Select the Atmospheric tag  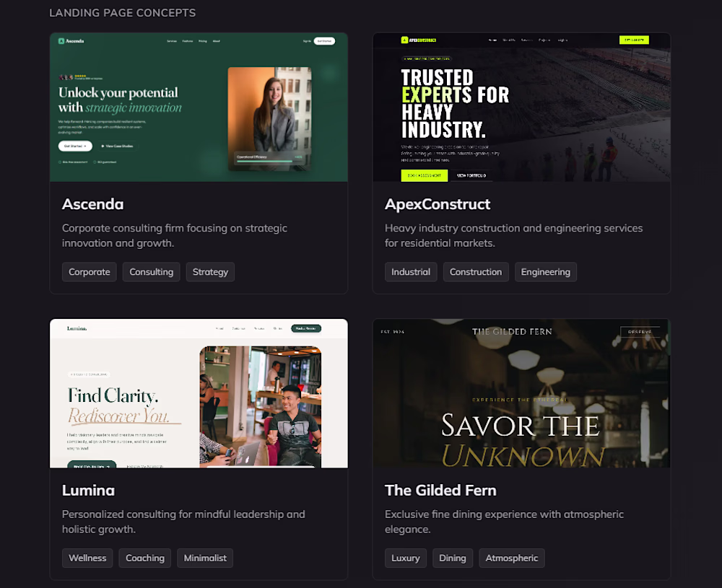pos(512,558)
